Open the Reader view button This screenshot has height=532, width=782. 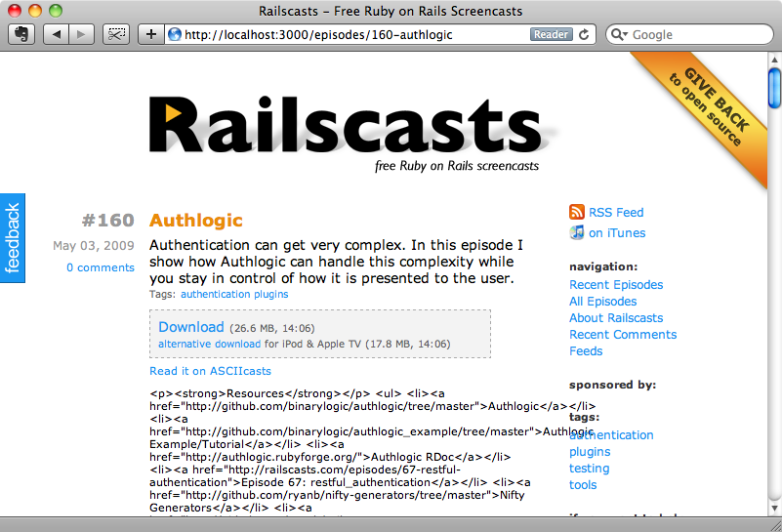click(551, 34)
